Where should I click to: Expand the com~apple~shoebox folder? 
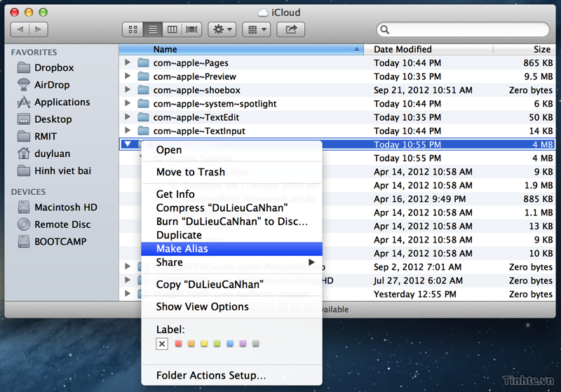[128, 90]
